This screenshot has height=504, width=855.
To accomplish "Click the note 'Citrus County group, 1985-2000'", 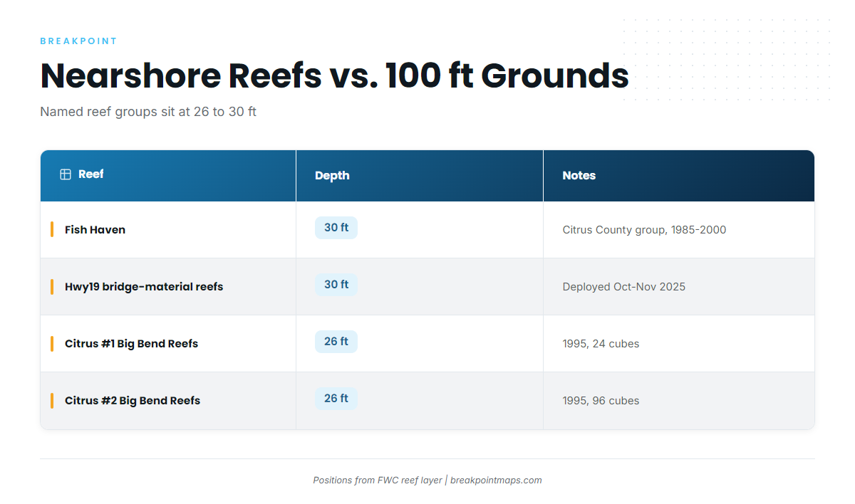I will (644, 230).
